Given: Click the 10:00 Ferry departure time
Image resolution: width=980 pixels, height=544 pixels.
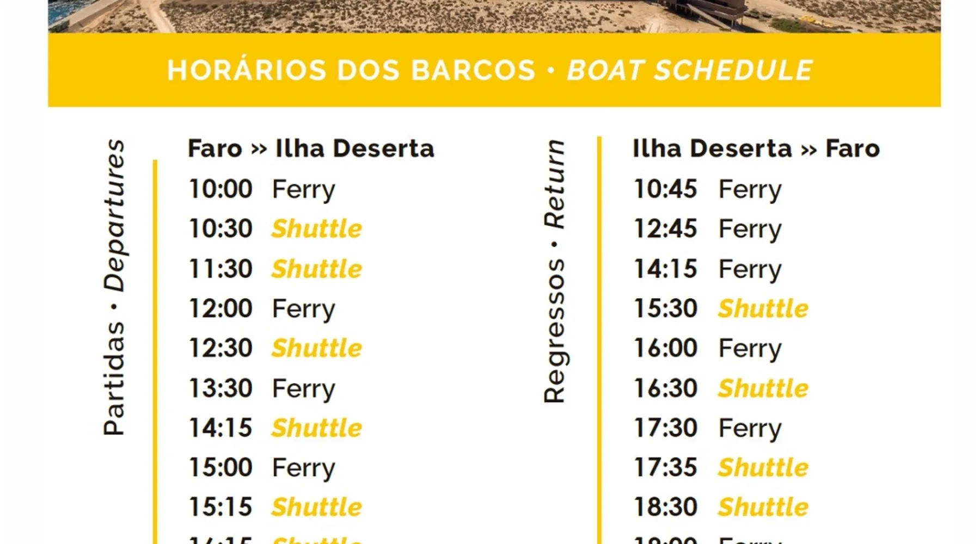Looking at the screenshot, I should point(261,189).
